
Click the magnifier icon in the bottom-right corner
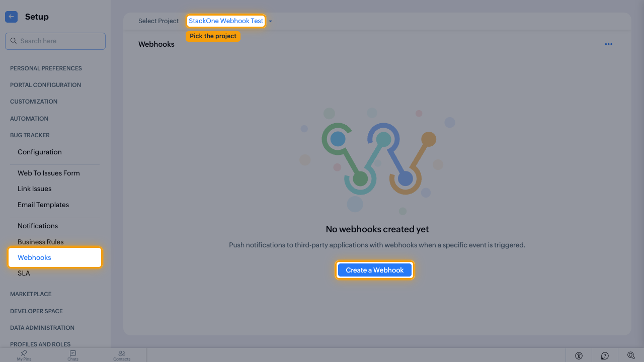631,355
